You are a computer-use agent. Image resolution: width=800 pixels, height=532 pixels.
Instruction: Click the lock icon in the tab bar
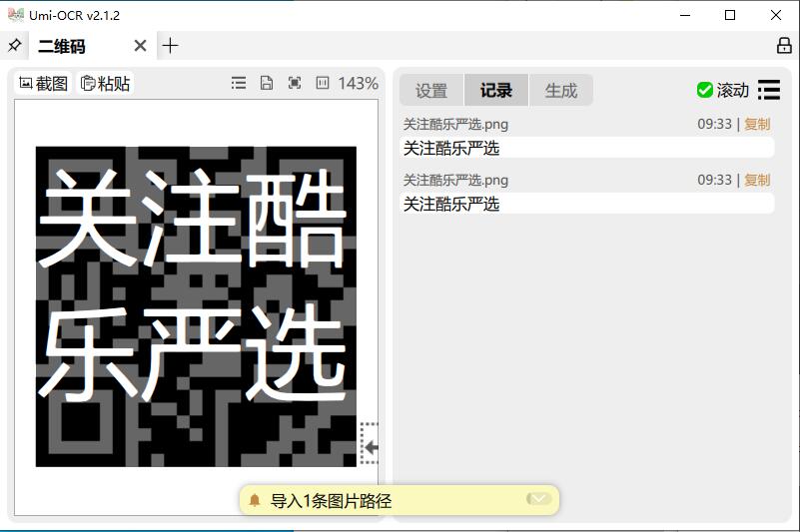pos(784,45)
